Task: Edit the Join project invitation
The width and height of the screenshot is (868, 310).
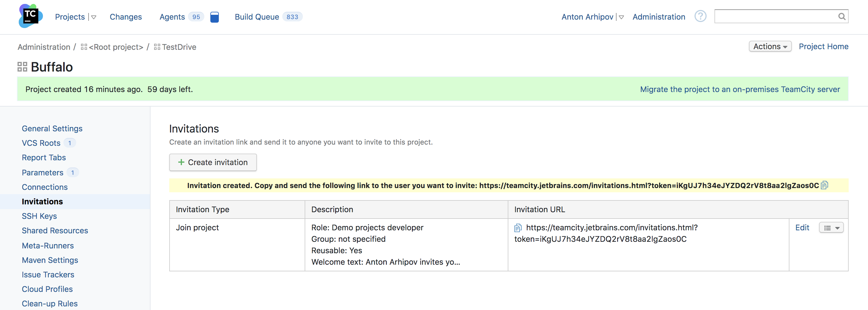Action: [802, 228]
